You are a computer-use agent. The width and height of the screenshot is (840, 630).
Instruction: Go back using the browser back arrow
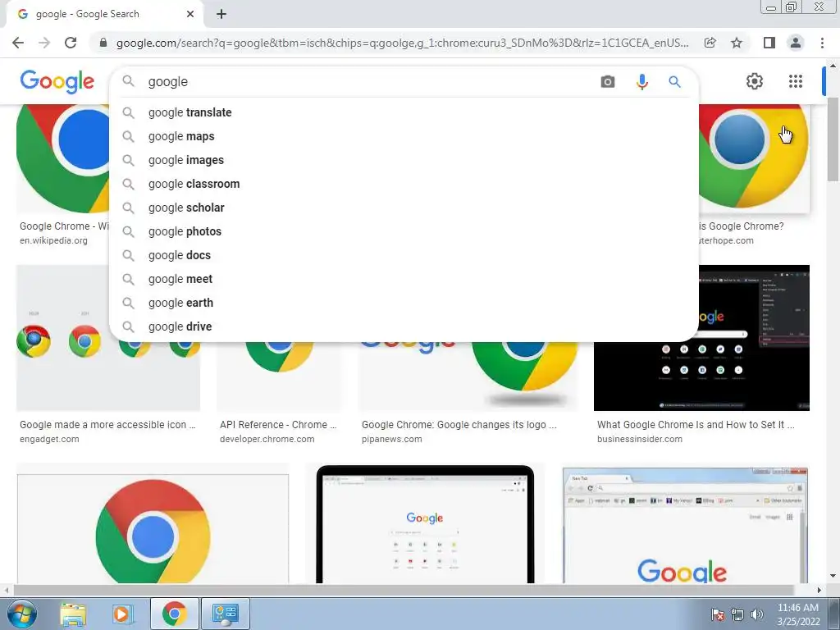pos(18,43)
